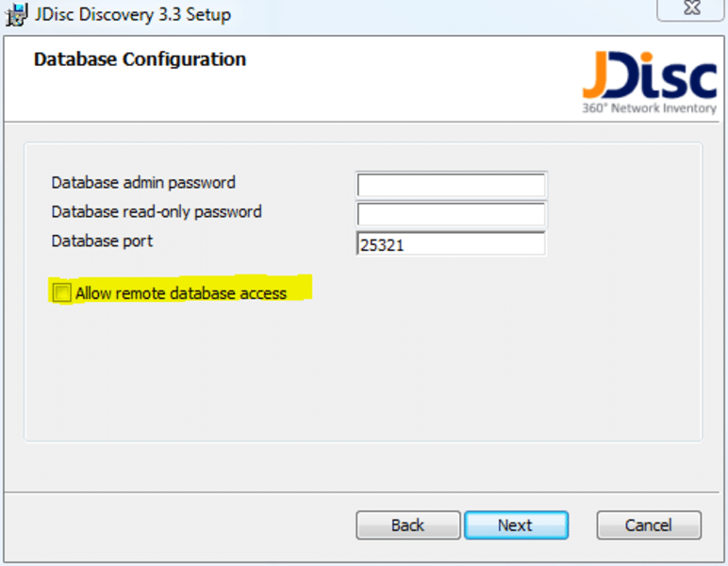Click the Database admin password label
728x566 pixels.
tap(143, 182)
